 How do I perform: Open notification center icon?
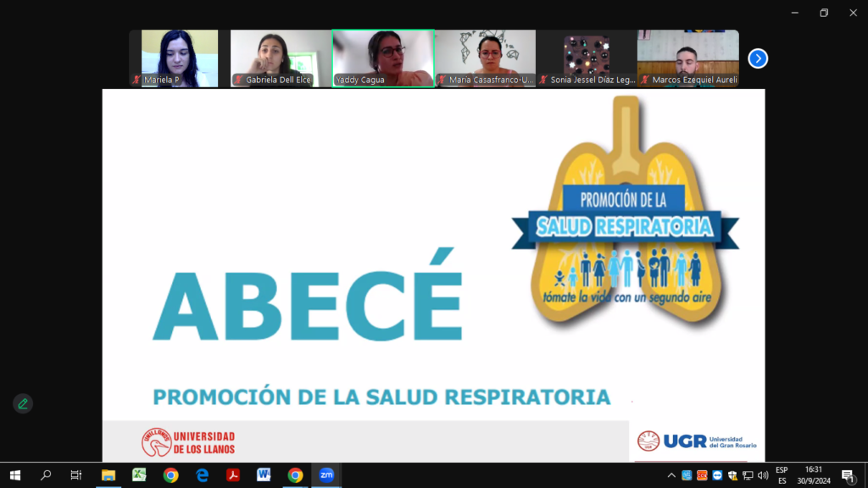point(848,475)
